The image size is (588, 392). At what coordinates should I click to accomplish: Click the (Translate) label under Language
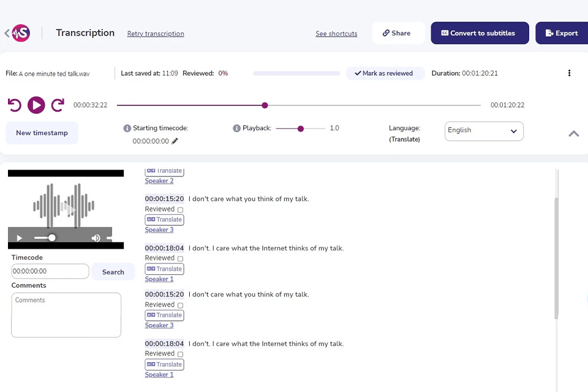(404, 139)
